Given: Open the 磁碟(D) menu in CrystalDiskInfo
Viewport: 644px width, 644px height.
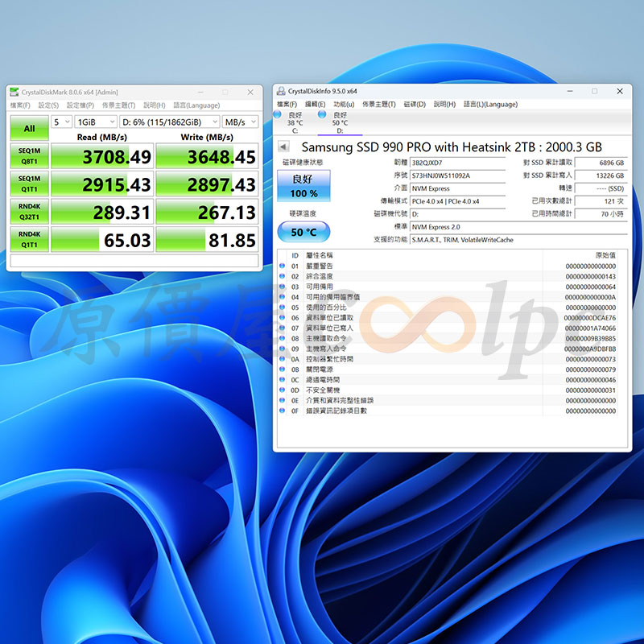Looking at the screenshot, I should 415,105.
